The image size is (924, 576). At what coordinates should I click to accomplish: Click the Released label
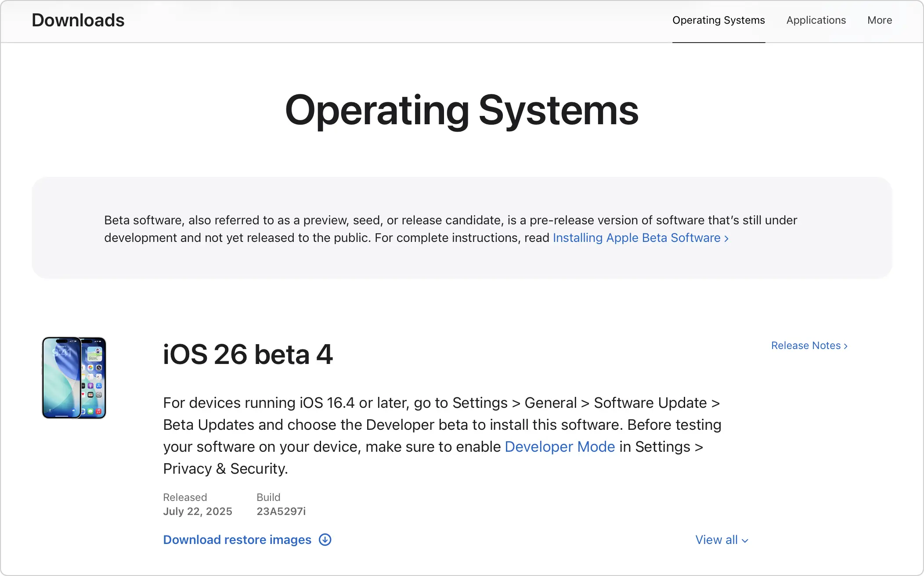[x=185, y=497]
